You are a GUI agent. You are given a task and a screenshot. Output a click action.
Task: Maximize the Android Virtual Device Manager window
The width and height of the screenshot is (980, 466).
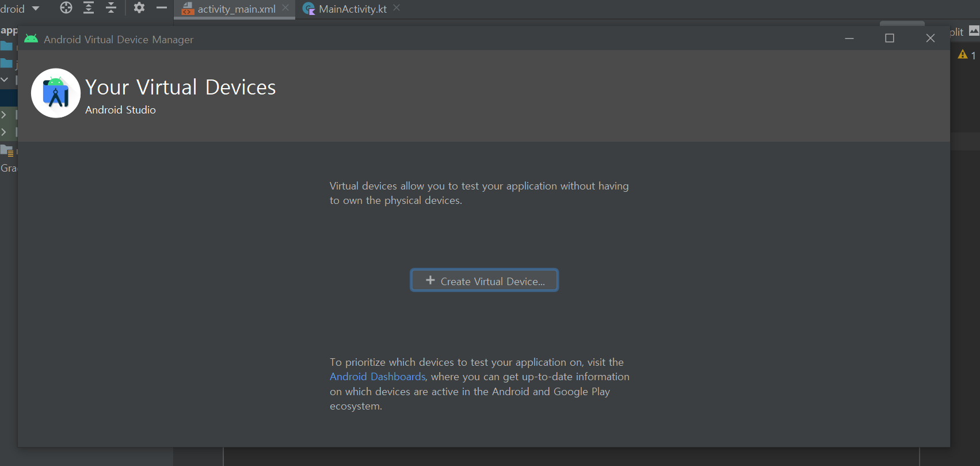click(890, 39)
